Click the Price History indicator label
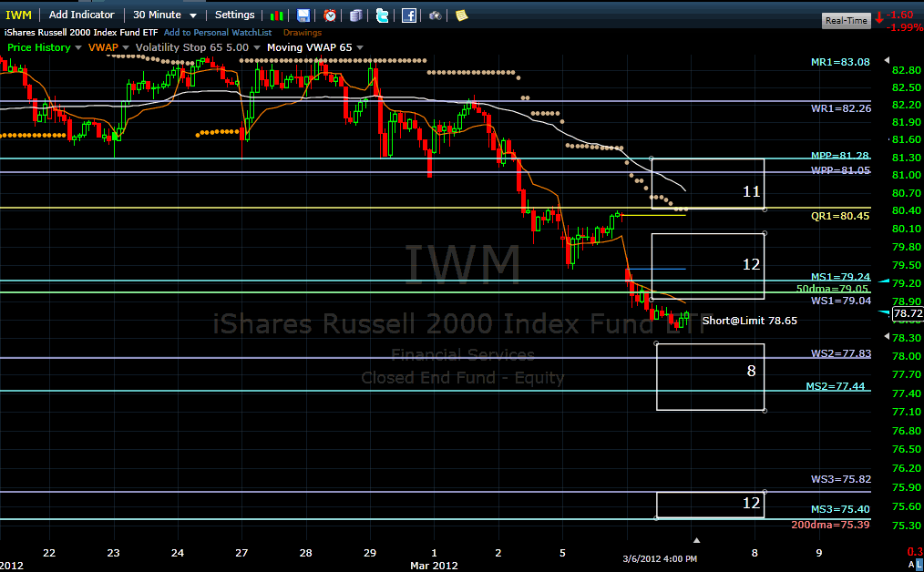The height and width of the screenshot is (572, 924). click(39, 47)
